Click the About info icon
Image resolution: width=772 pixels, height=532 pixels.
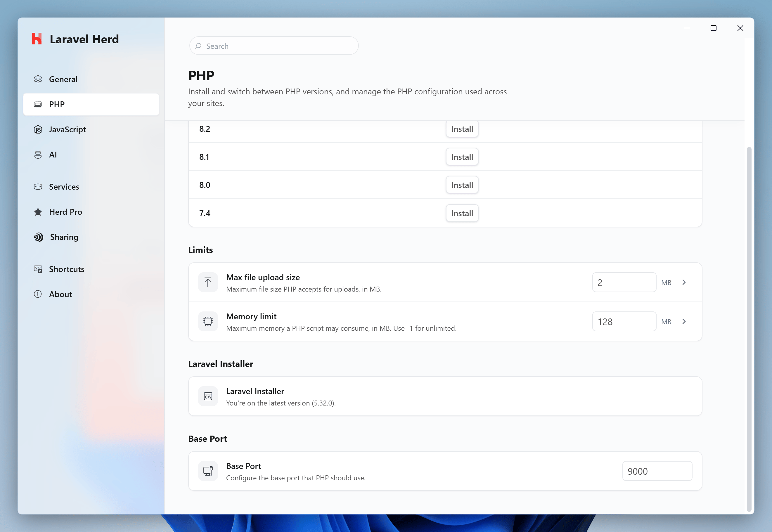pyautogui.click(x=38, y=294)
